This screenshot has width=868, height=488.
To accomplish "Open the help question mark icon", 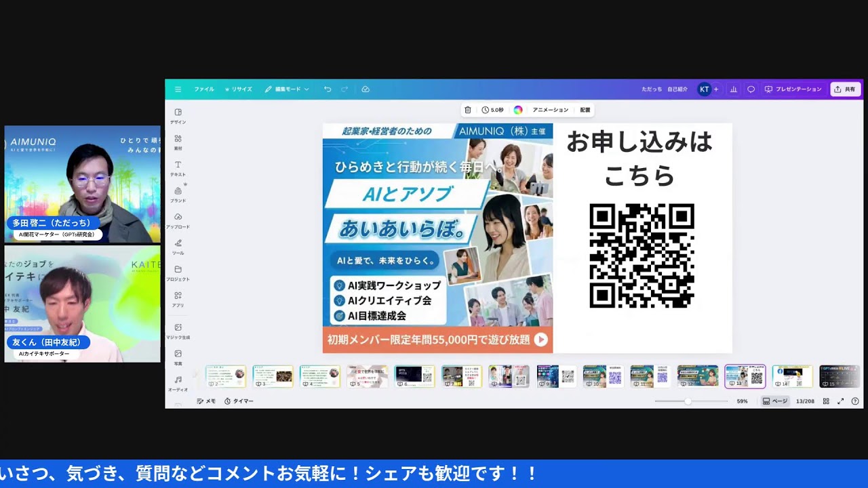I will 855,401.
